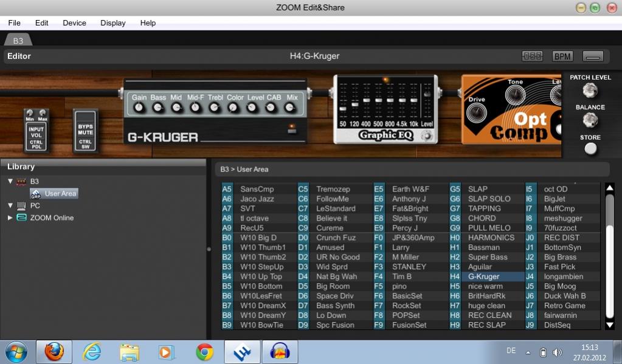This screenshot has width=622, height=364.
Task: Click the STORE button
Action: coord(590,149)
